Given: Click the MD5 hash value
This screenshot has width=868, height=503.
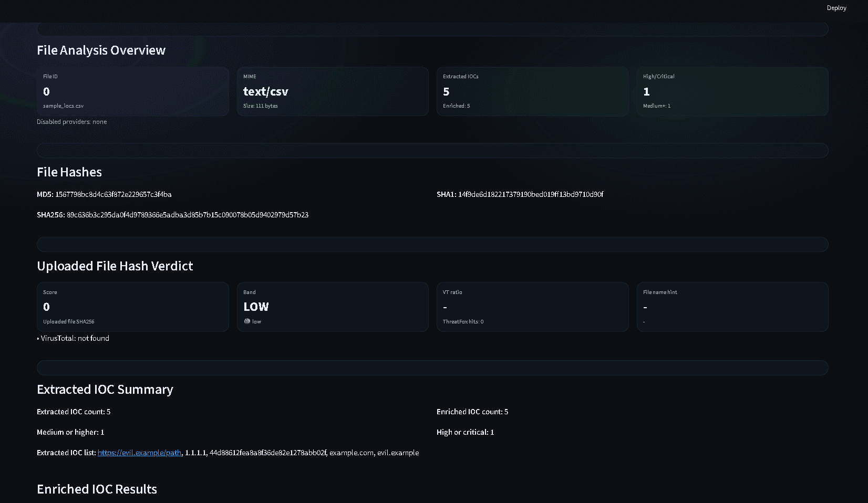Looking at the screenshot, I should pos(113,194).
